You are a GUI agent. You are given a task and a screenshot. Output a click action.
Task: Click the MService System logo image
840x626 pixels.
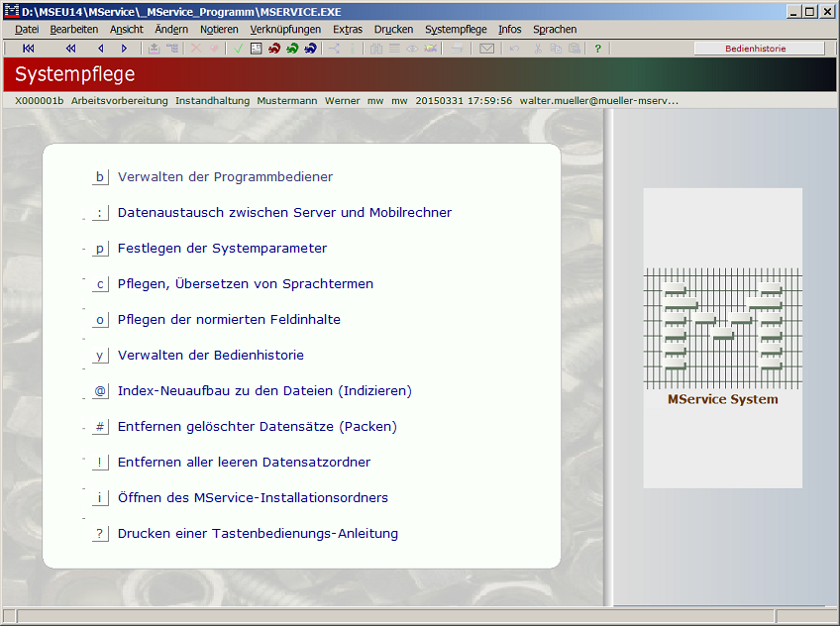(722, 337)
